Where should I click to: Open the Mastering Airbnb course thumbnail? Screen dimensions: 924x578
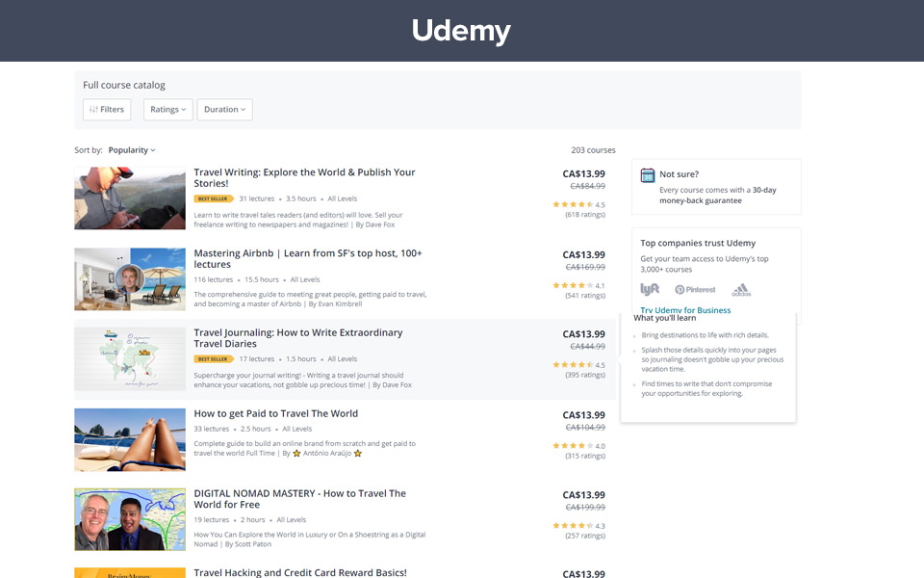coord(130,279)
